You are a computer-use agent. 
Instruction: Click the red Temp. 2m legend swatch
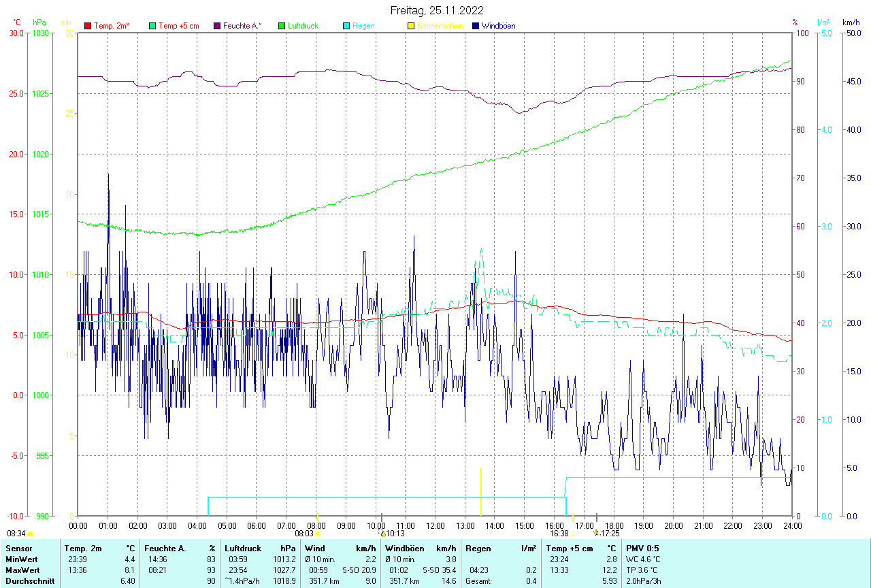(87, 26)
